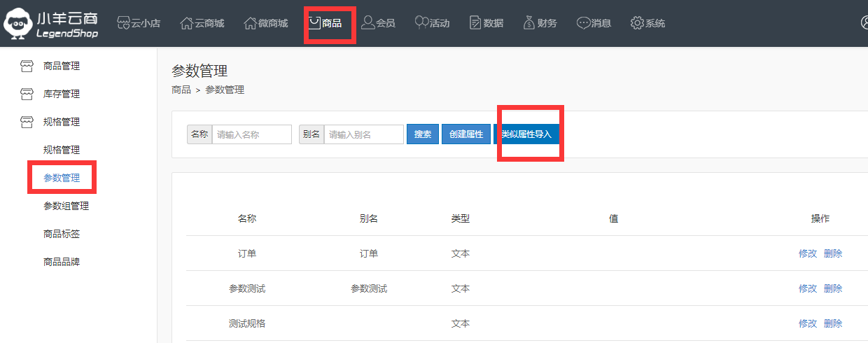Image resolution: width=868 pixels, height=343 pixels.
Task: Focus the 别名 search input field
Action: pyautogui.click(x=364, y=134)
